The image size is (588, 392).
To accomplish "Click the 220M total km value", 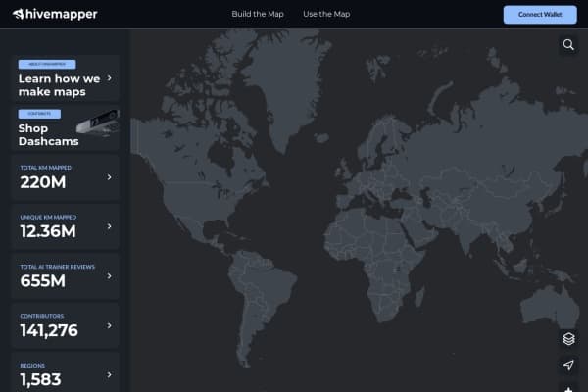I will (x=43, y=182).
